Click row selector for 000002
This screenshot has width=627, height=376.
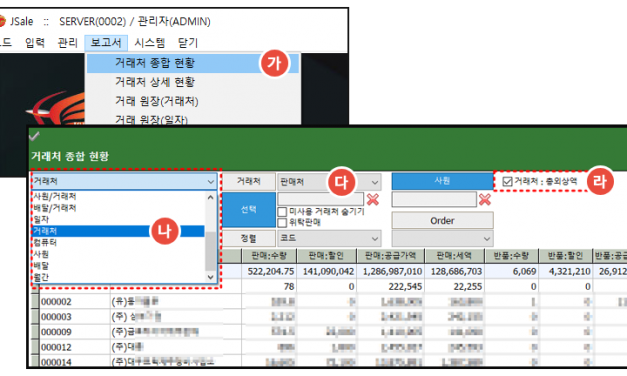(35, 302)
